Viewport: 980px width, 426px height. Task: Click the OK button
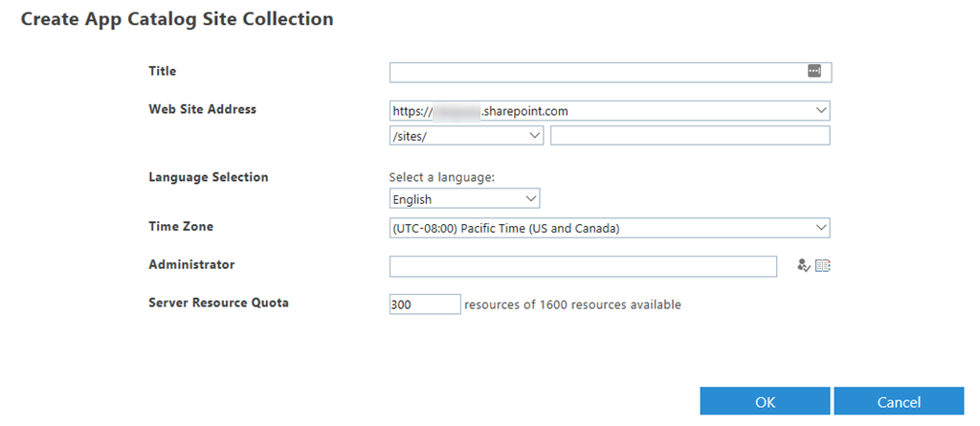click(x=765, y=402)
